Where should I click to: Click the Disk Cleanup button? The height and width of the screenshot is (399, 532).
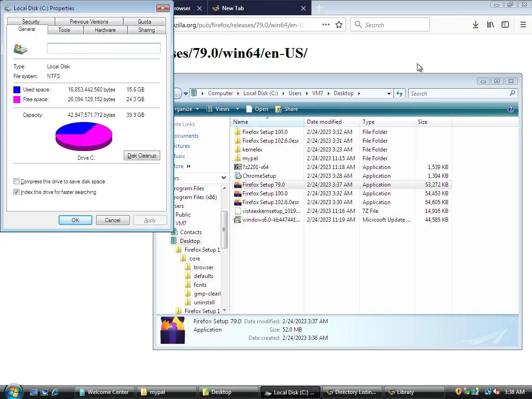coord(142,155)
